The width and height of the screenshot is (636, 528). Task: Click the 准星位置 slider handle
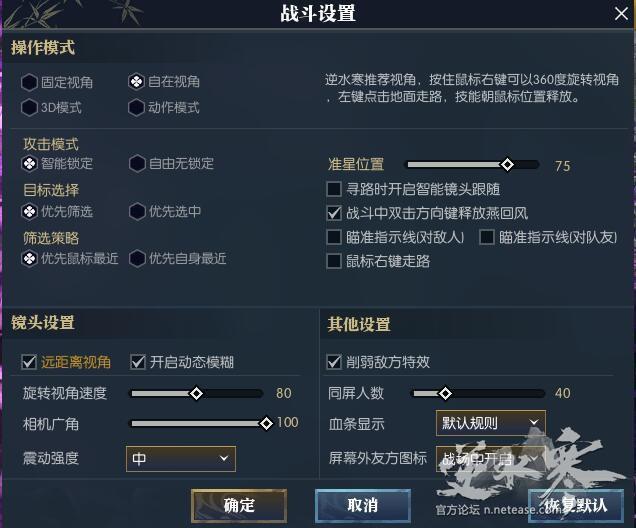click(507, 165)
